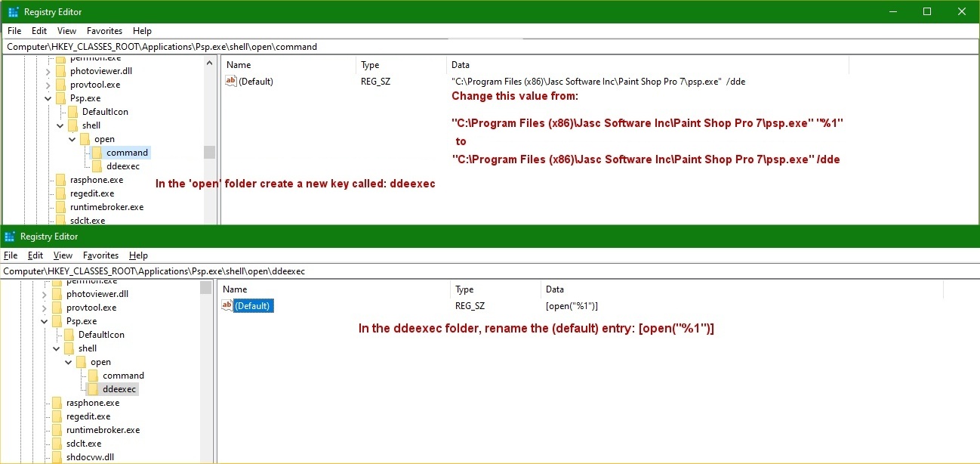980x464 pixels.
Task: Collapse Psp.exe key in bottom tree
Action: coord(44,321)
